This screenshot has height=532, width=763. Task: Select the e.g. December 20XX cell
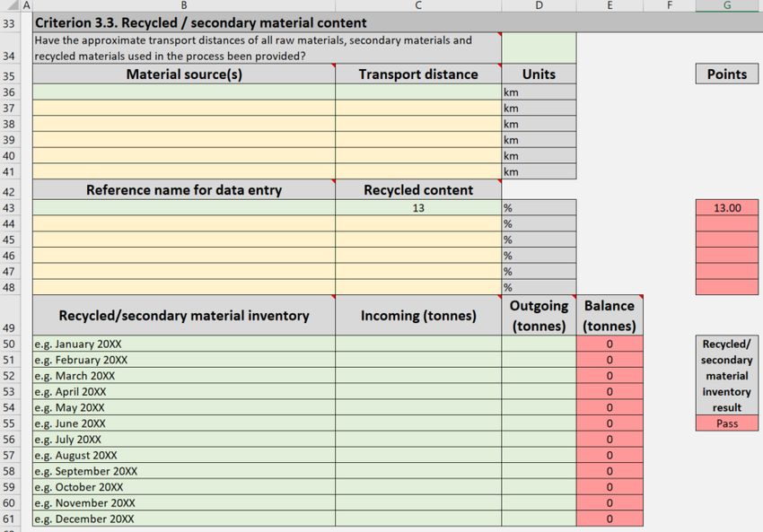(x=184, y=519)
